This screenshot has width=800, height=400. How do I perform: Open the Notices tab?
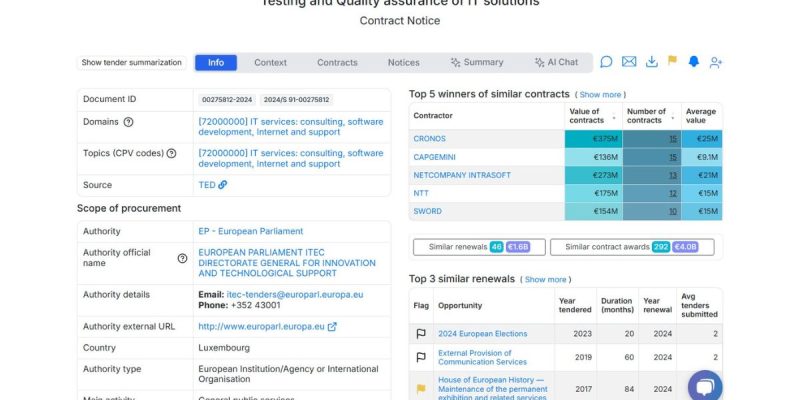coord(404,62)
